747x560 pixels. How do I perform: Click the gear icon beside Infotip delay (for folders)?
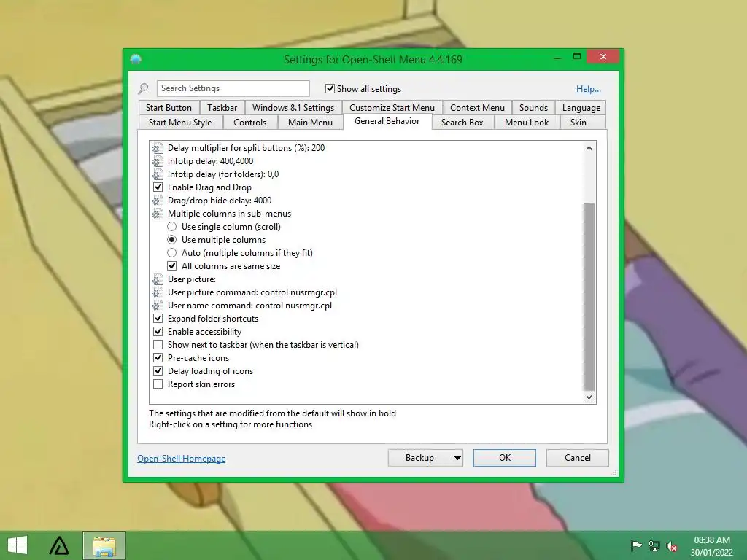[x=158, y=174]
